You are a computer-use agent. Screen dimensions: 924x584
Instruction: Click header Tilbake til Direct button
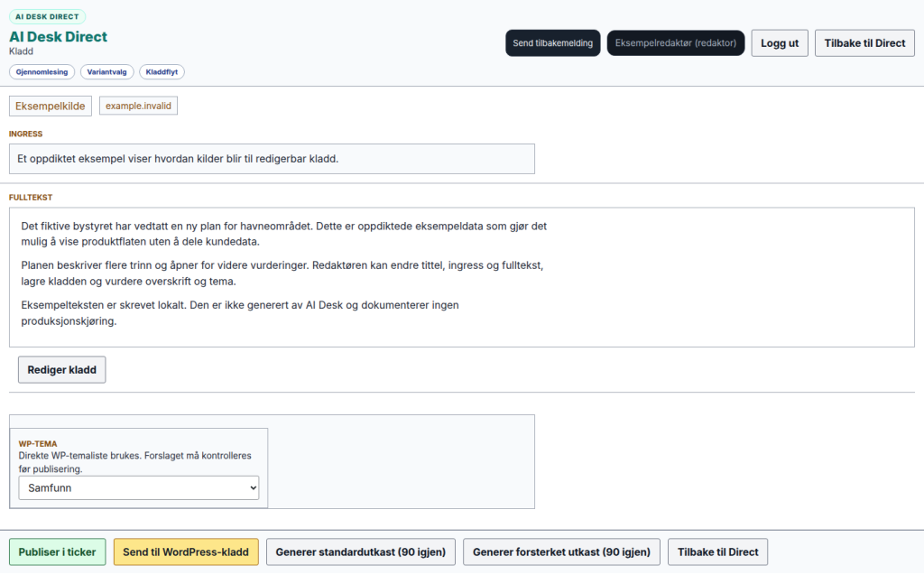(x=864, y=43)
